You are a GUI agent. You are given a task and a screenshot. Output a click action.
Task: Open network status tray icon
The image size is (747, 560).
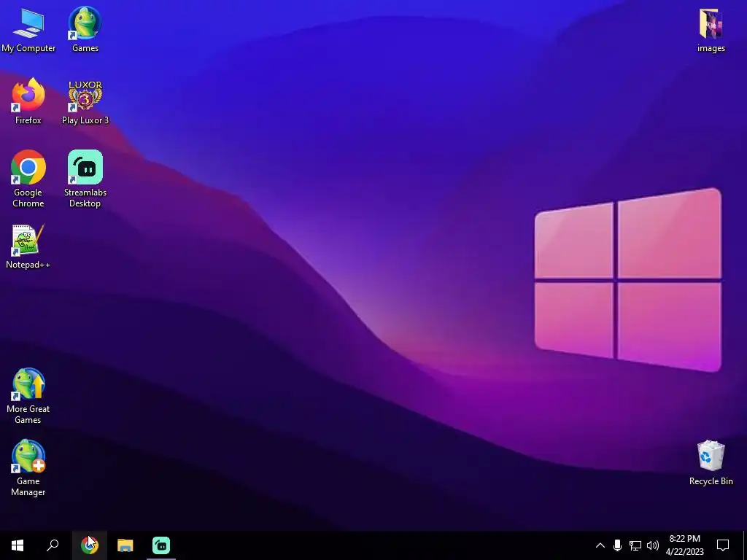point(635,545)
